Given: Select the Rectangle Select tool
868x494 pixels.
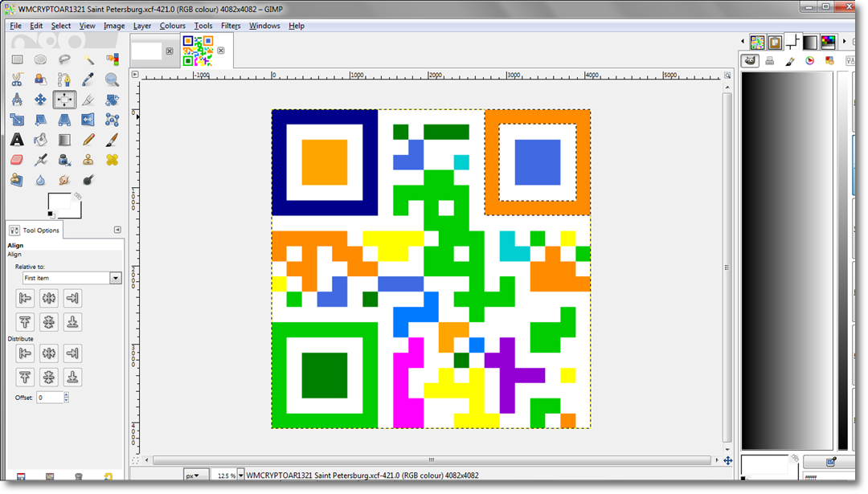Looking at the screenshot, I should point(17,59).
